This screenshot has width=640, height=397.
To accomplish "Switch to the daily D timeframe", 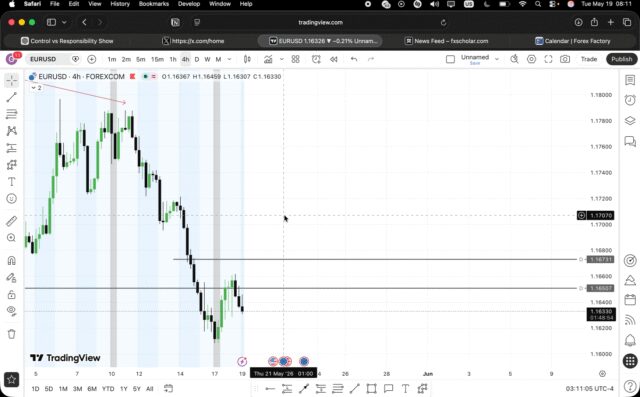I will click(197, 59).
